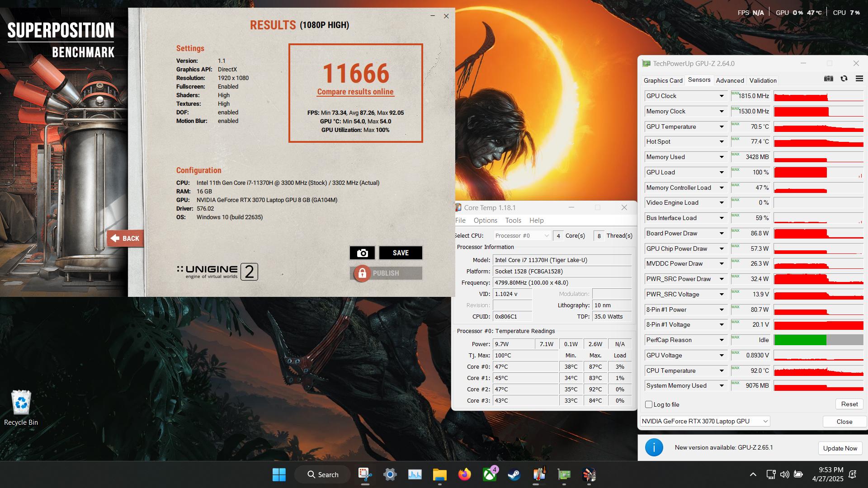Switch to the Advanced tab in GPU-Z

(730, 80)
